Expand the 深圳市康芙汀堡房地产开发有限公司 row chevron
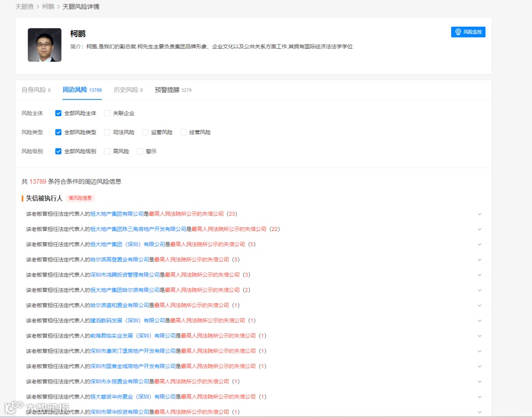This screenshot has height=418, width=532. tap(479, 351)
